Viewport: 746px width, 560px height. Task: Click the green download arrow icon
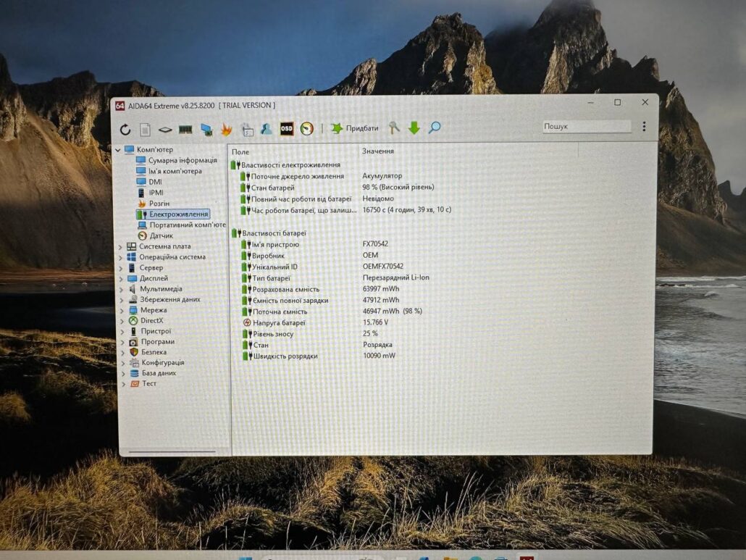pos(414,128)
